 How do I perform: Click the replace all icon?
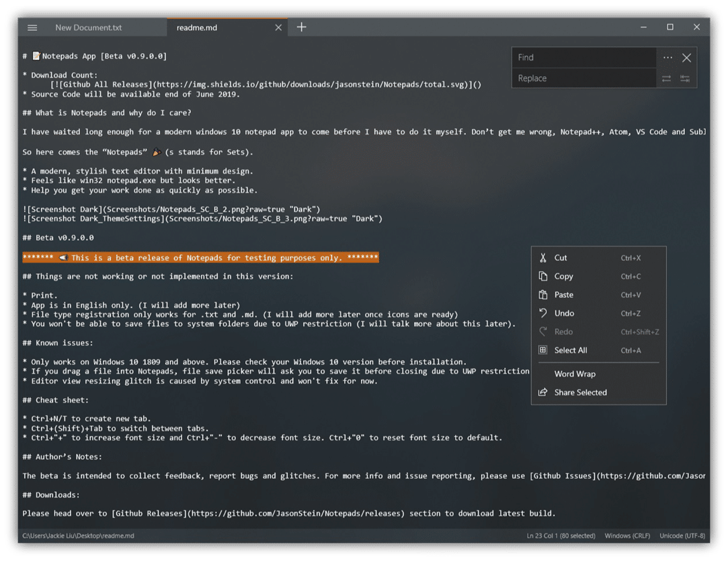pos(685,79)
